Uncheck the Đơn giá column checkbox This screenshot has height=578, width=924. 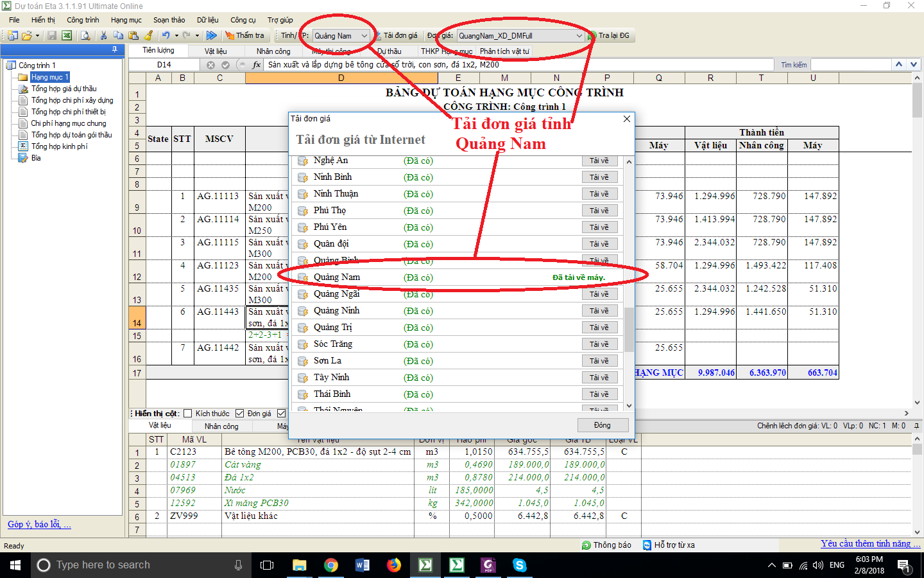coord(240,414)
